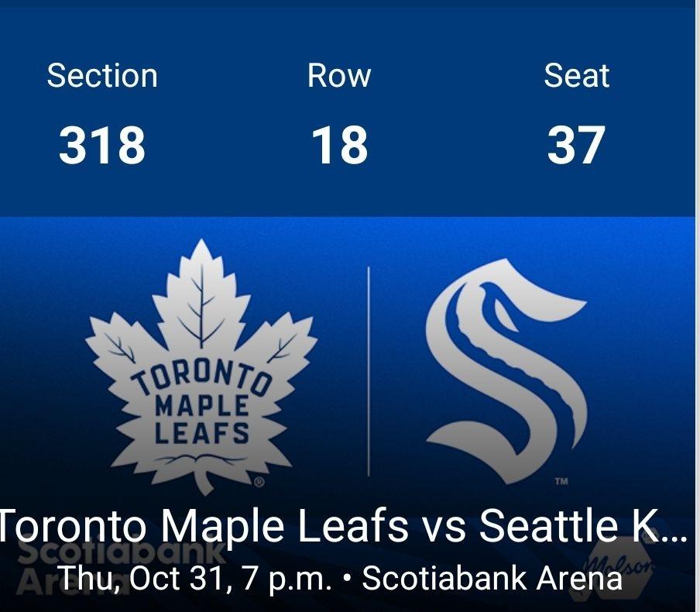Image resolution: width=700 pixels, height=612 pixels.
Task: Click seat number 37
Action: (x=576, y=146)
